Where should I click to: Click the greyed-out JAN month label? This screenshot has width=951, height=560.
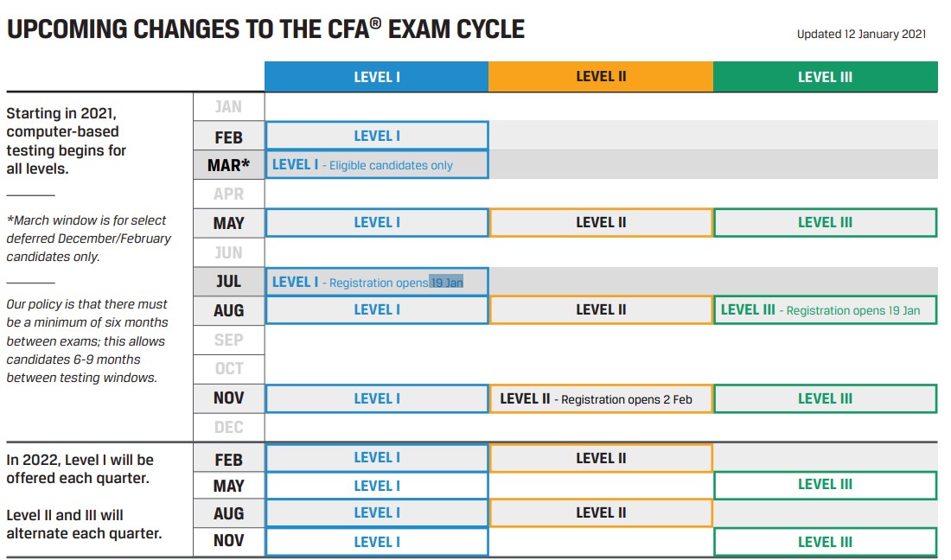228,107
